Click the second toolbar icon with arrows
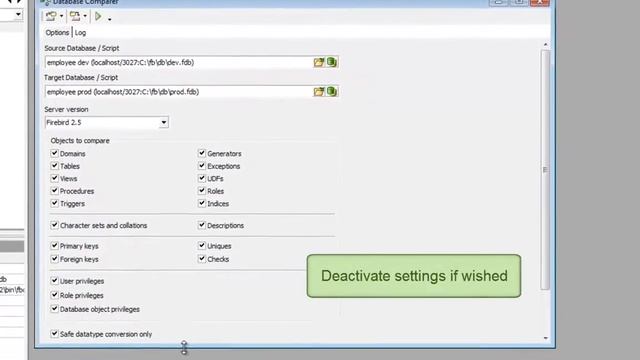The width and height of the screenshot is (640, 360). tap(75, 16)
